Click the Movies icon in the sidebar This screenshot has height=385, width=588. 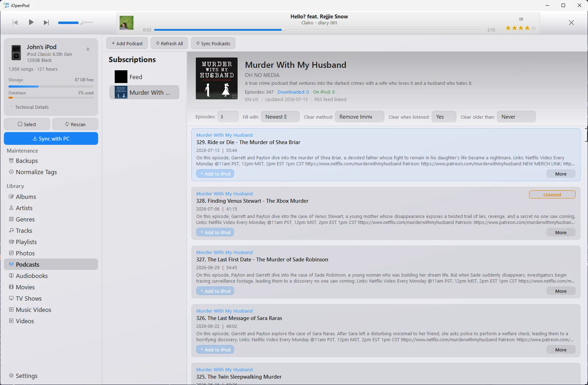click(11, 287)
